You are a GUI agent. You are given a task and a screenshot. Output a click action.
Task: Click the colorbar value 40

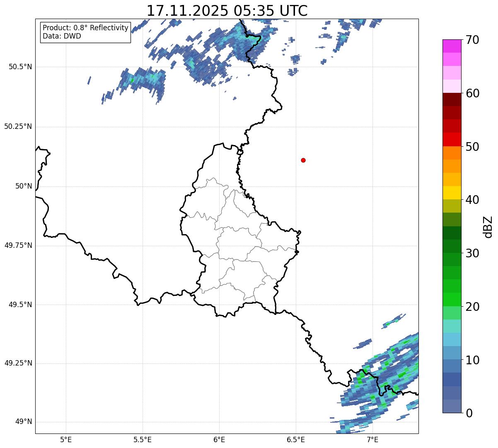coord(472,200)
